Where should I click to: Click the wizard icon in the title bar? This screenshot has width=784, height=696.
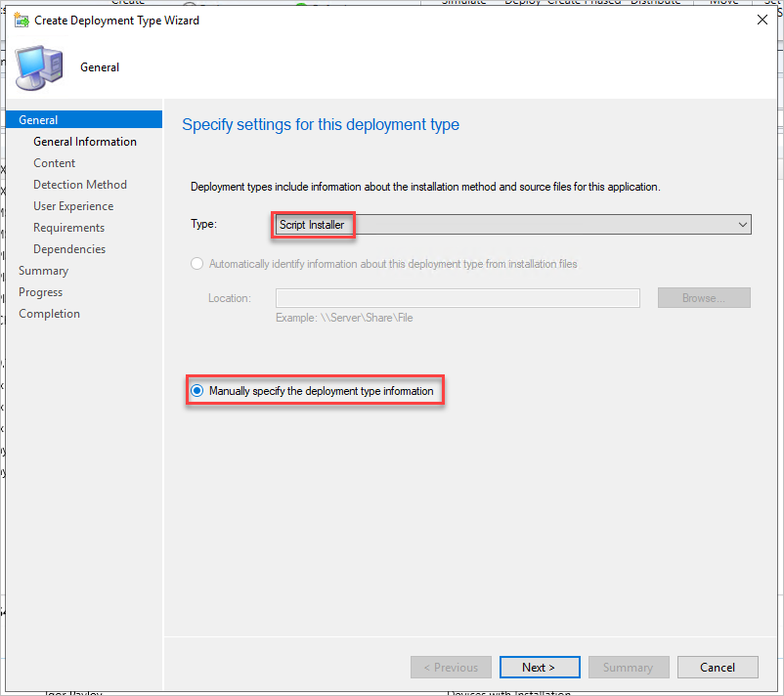click(x=20, y=19)
